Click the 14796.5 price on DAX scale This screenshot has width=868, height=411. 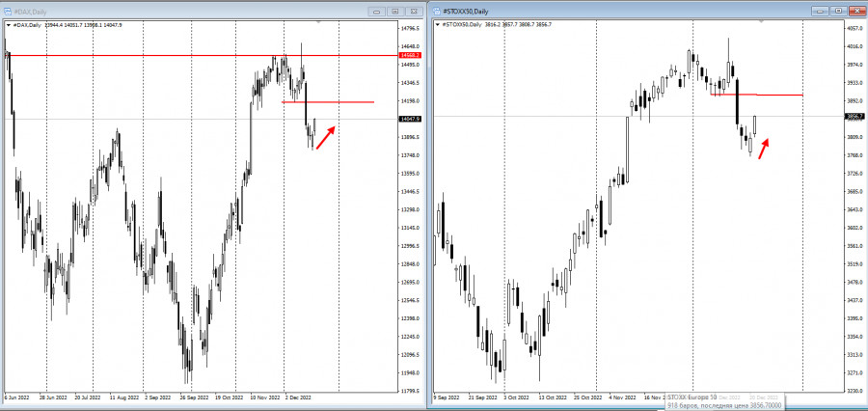click(410, 28)
